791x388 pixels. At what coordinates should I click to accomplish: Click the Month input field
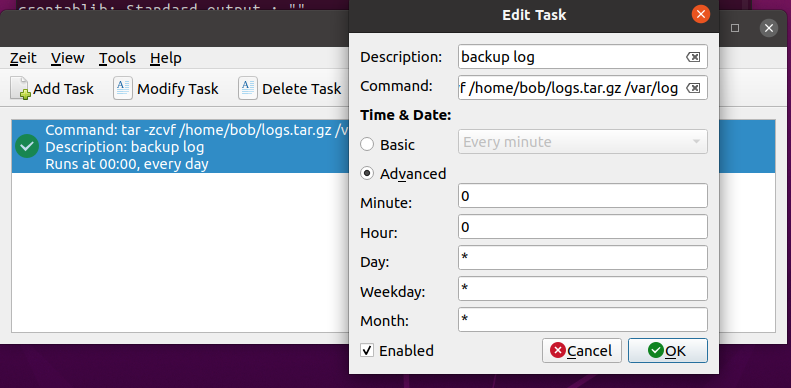tap(583, 320)
